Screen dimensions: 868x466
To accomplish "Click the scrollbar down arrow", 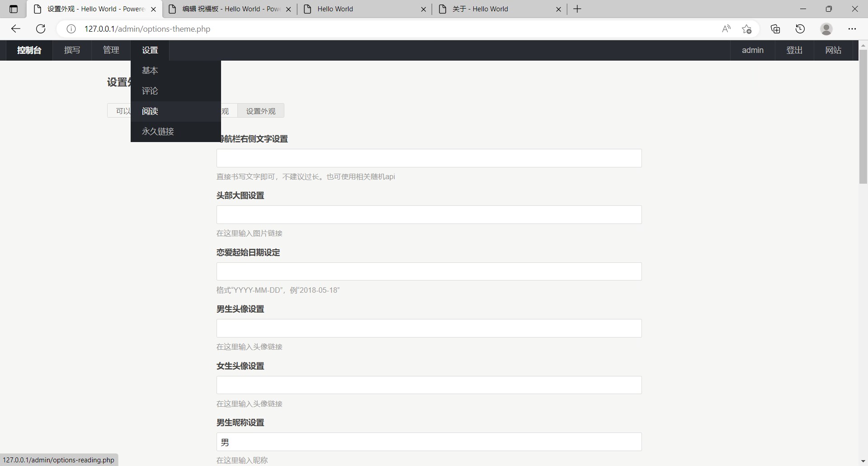I will click(x=863, y=461).
